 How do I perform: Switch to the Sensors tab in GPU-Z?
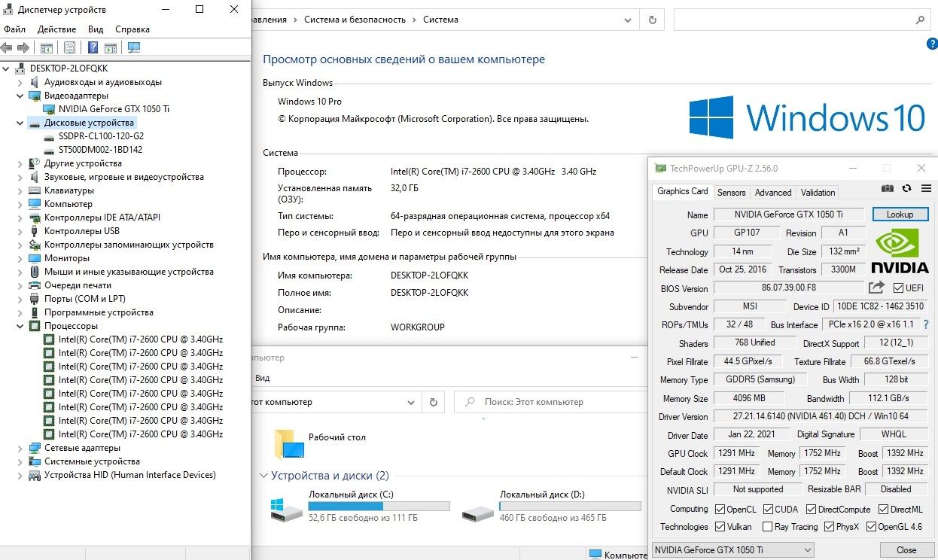click(x=732, y=192)
